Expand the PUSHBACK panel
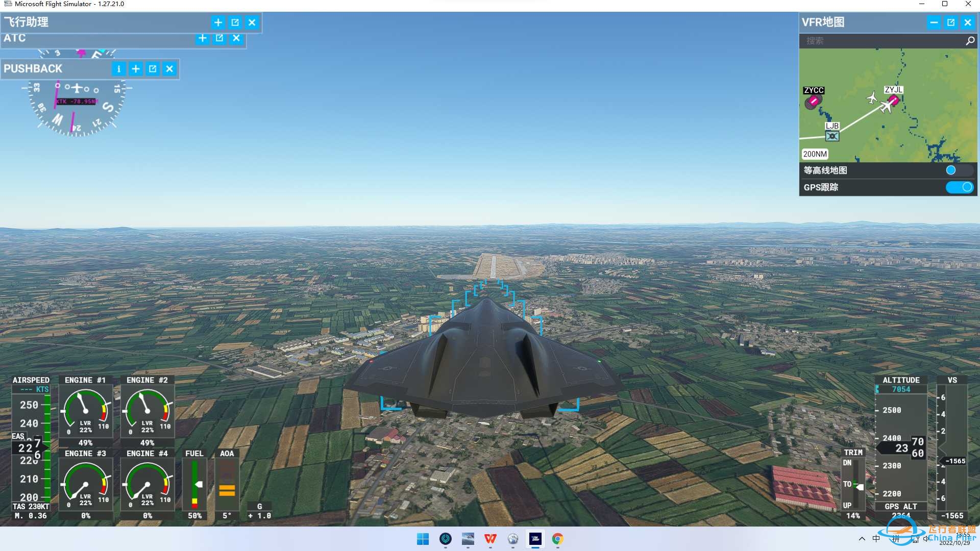This screenshot has width=980, height=551. coord(135,69)
